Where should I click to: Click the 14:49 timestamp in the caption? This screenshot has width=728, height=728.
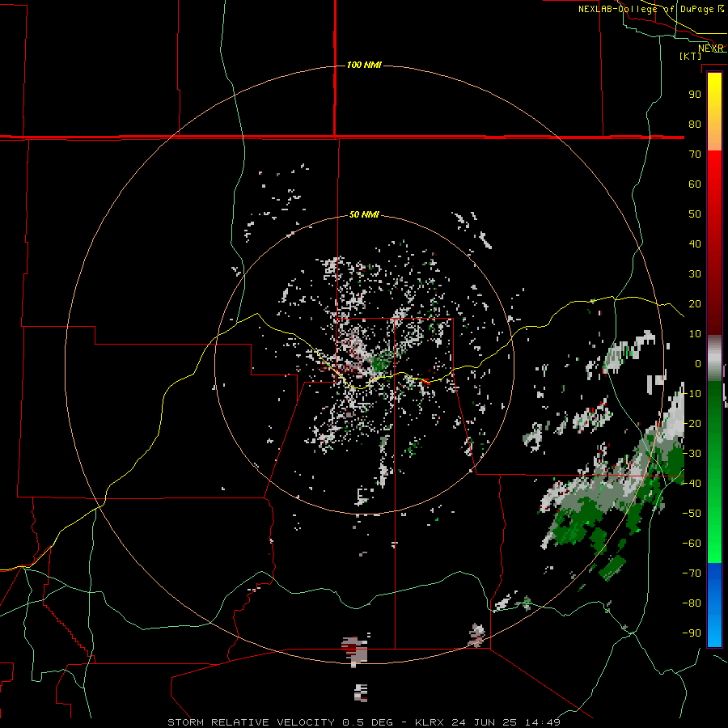point(542,722)
